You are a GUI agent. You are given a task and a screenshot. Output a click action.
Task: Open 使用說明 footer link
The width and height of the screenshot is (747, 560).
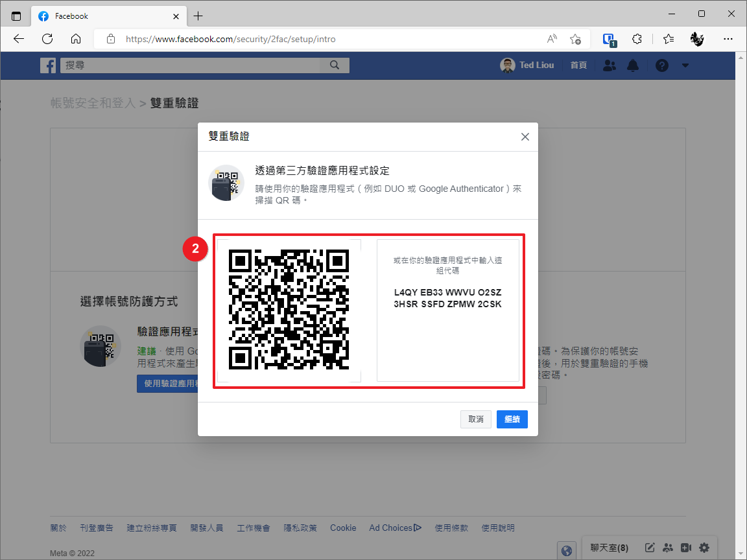click(x=498, y=528)
